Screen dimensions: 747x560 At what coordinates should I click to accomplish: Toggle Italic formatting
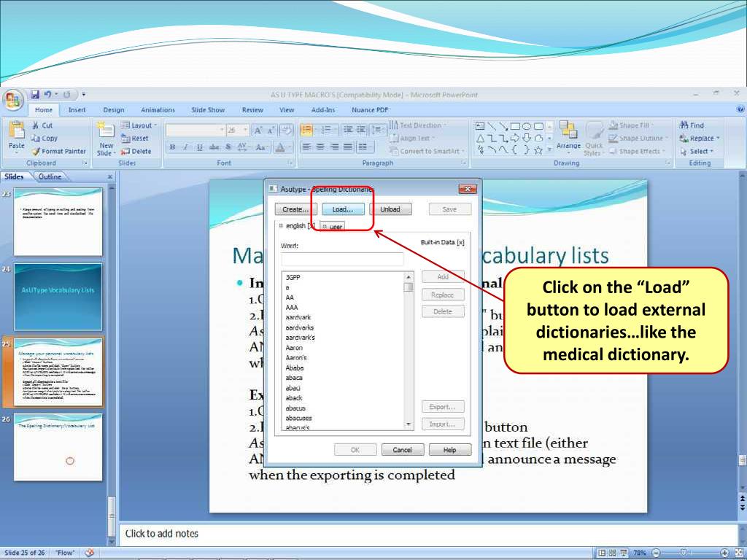click(186, 147)
